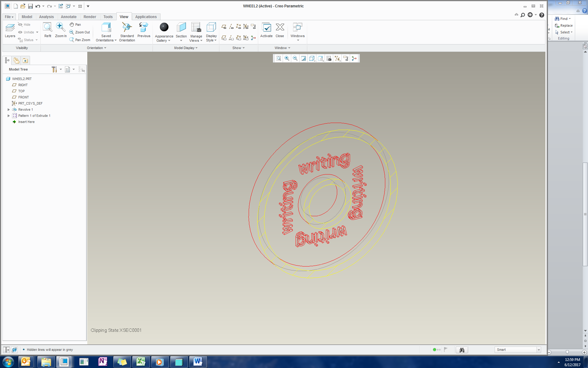The height and width of the screenshot is (368, 588).
Task: Click the Word zoom slider handle
Action: pos(567,352)
